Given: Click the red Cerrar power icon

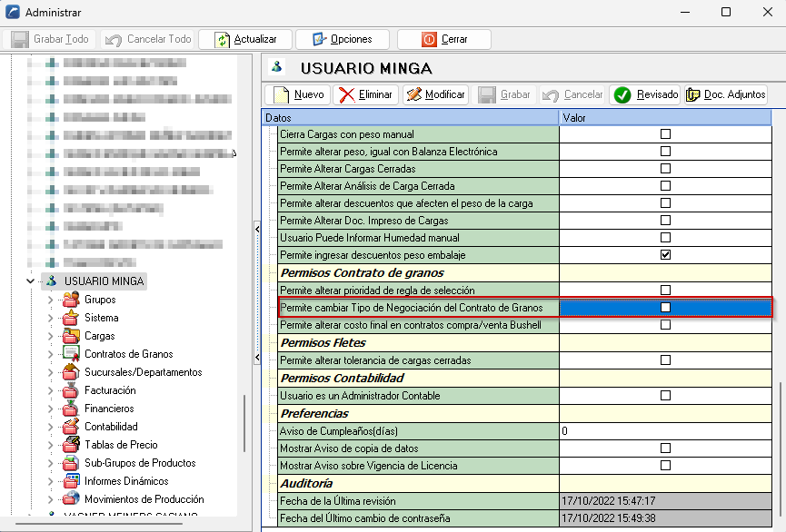Looking at the screenshot, I should 429,39.
